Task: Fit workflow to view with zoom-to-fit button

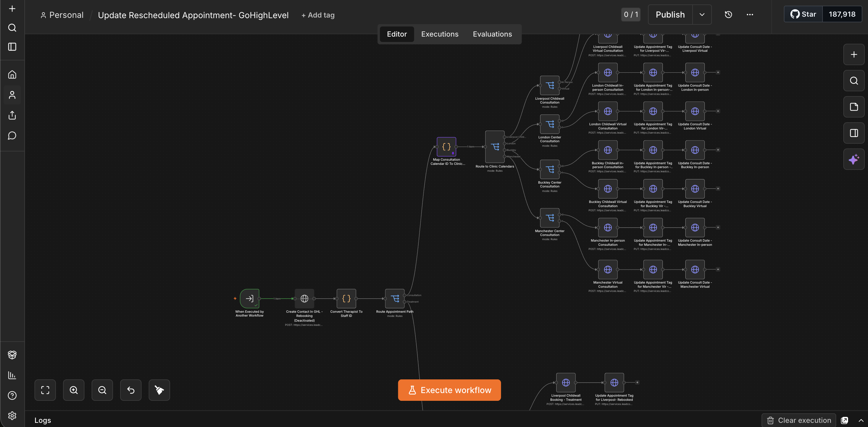Action: coord(45,390)
